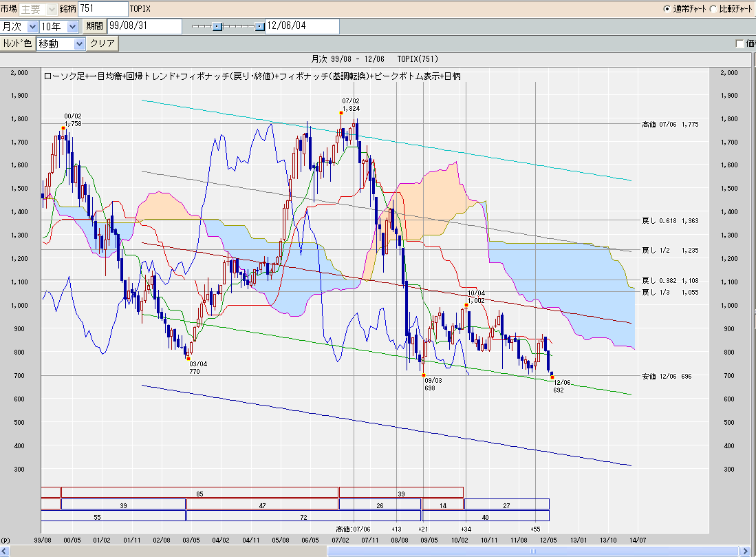Click the +21 Fibonacci time label
This screenshot has height=557, width=756.
(x=423, y=529)
